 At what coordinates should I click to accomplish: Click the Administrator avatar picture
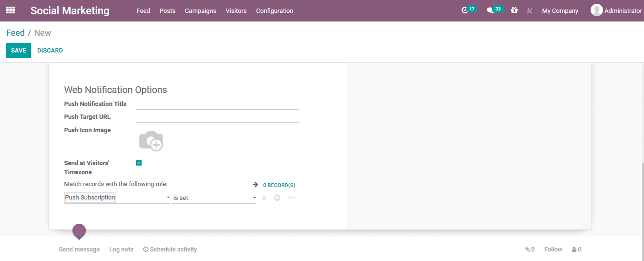(x=596, y=10)
